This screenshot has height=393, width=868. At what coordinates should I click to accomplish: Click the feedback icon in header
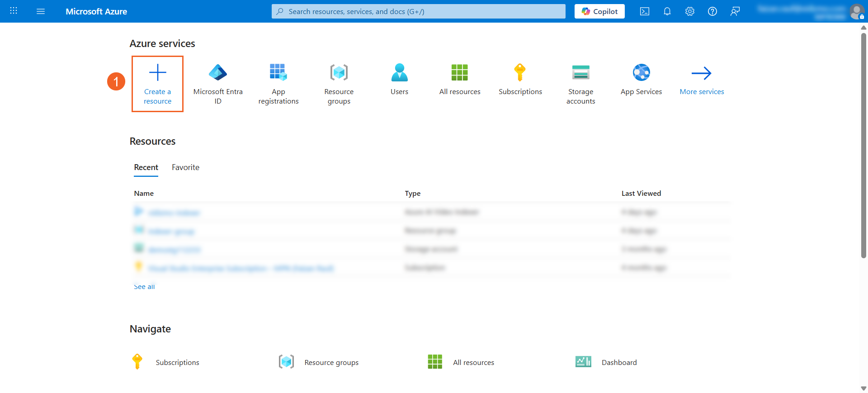click(735, 11)
